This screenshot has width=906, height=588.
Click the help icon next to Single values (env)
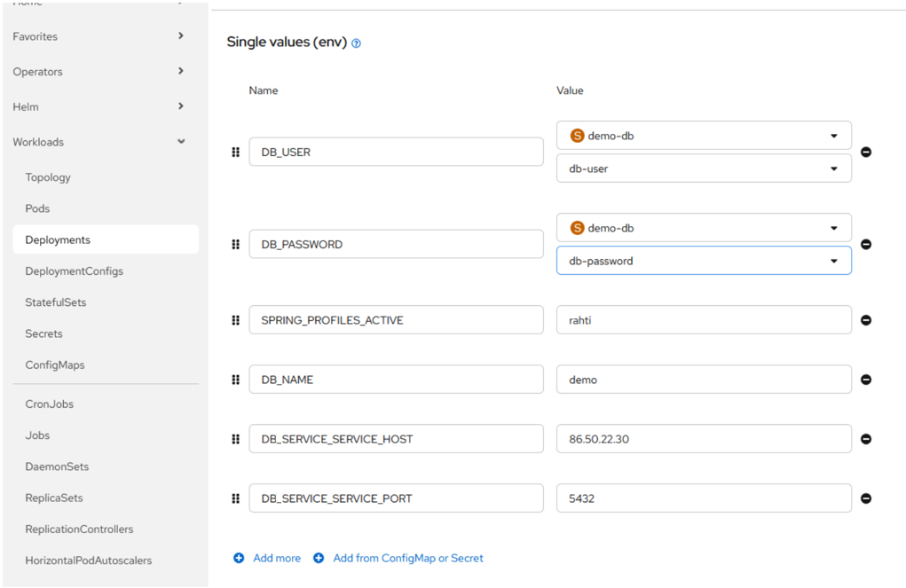[x=356, y=43]
